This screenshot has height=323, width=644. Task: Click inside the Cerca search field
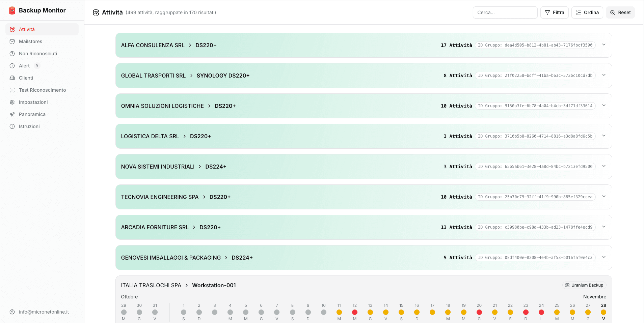pos(505,12)
